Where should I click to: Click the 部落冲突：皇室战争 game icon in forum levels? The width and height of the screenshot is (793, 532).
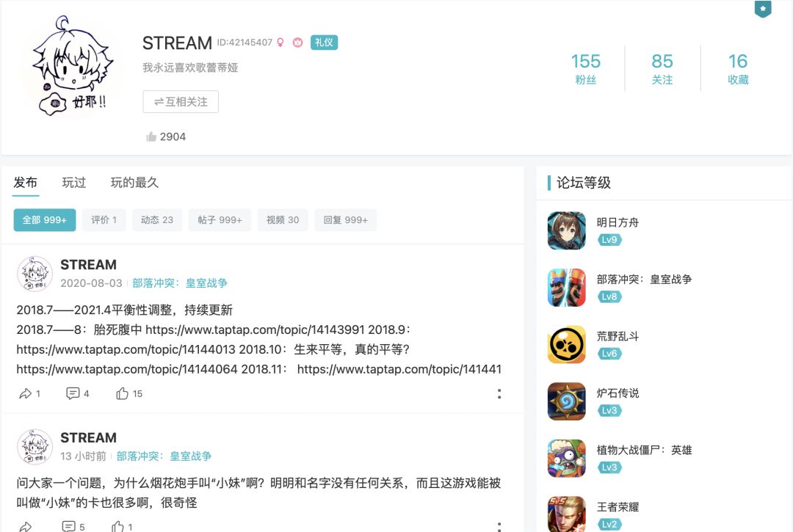point(566,288)
